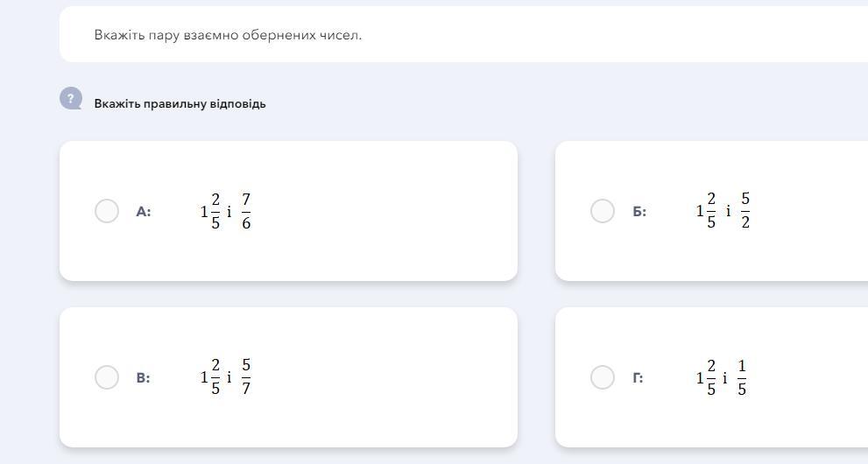The width and height of the screenshot is (868, 464).
Task: Click the question mark help icon
Action: (x=71, y=98)
